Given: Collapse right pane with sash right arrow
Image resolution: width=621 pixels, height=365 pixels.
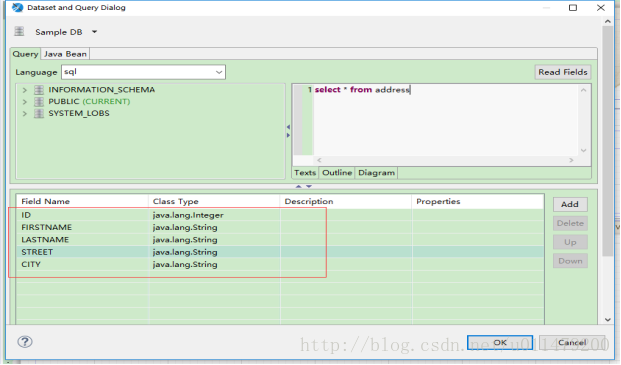Looking at the screenshot, I should tap(288, 135).
